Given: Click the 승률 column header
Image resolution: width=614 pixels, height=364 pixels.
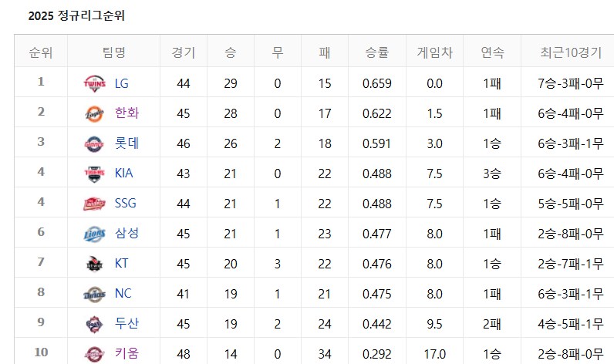Looking at the screenshot, I should click(376, 52).
